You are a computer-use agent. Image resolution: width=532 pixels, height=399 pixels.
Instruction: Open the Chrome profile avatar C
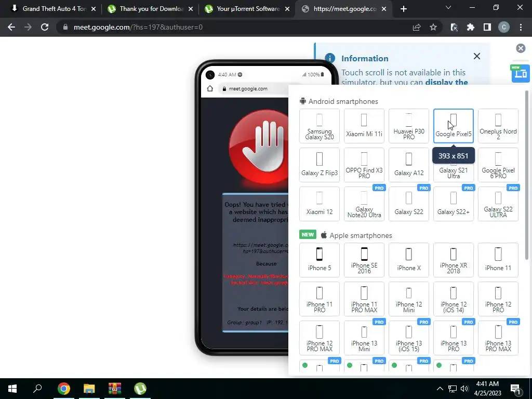click(x=504, y=27)
